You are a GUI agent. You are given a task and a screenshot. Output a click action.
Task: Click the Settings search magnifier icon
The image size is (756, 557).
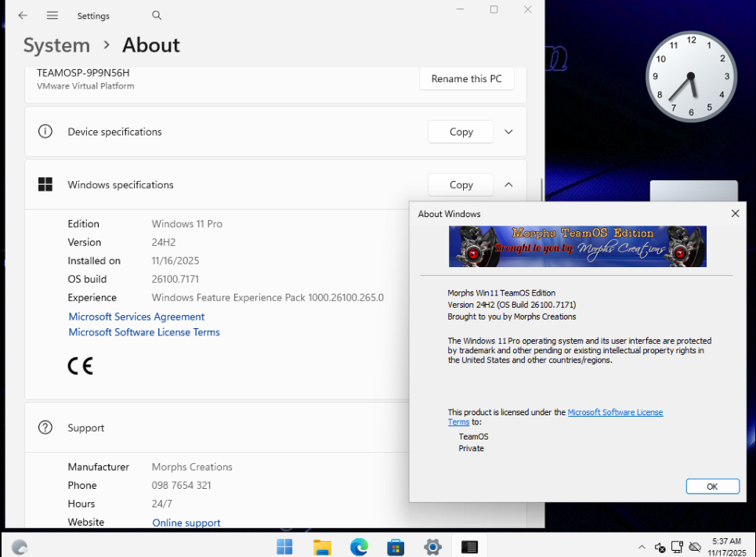157,16
